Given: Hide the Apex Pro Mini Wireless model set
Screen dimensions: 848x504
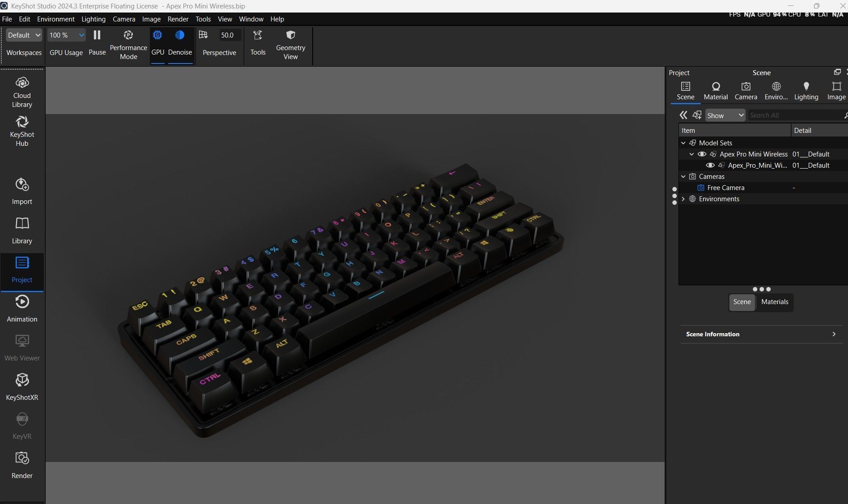Looking at the screenshot, I should click(702, 154).
